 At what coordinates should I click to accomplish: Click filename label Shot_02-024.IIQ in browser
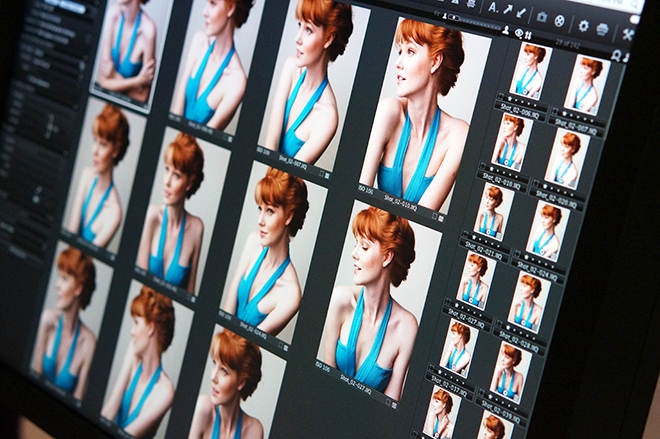(537, 272)
